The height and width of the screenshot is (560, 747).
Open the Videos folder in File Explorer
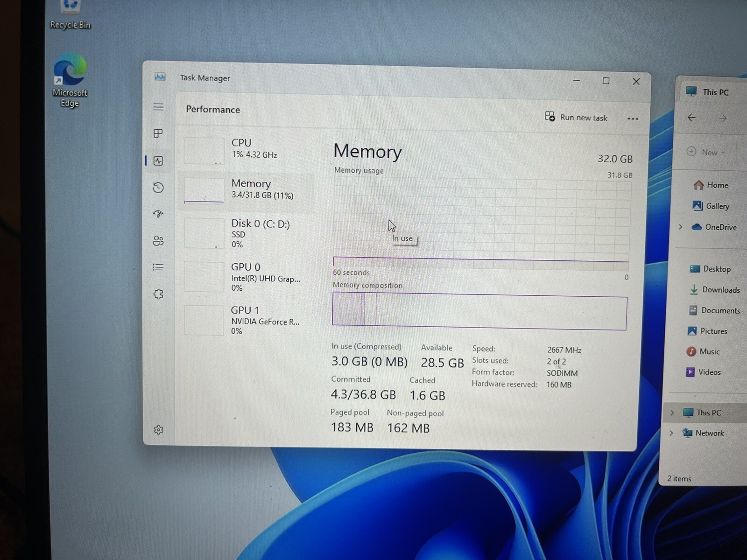tap(704, 372)
